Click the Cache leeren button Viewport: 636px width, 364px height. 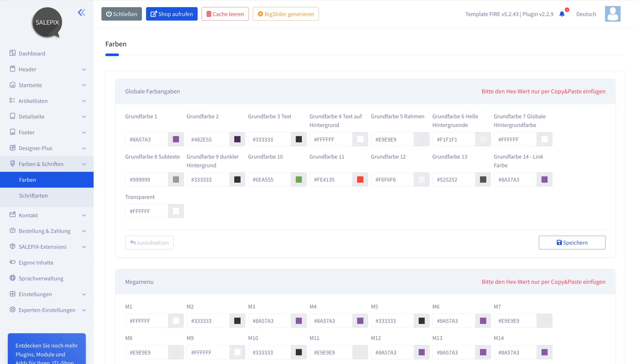pos(225,14)
